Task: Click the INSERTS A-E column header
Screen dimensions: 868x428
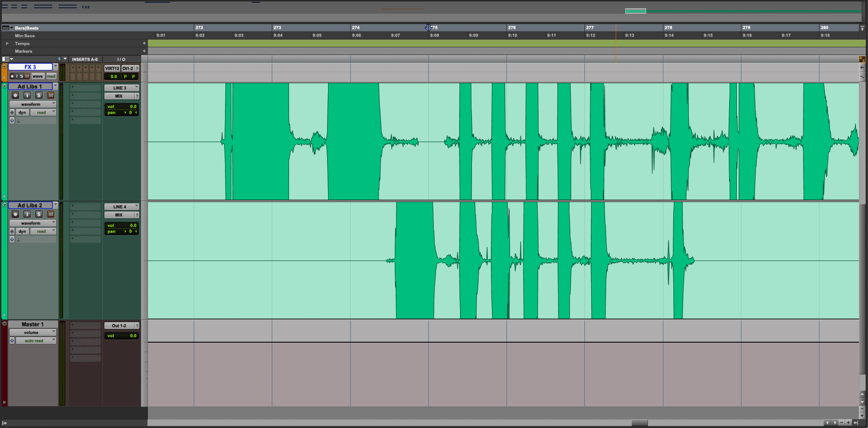Action: pos(85,59)
